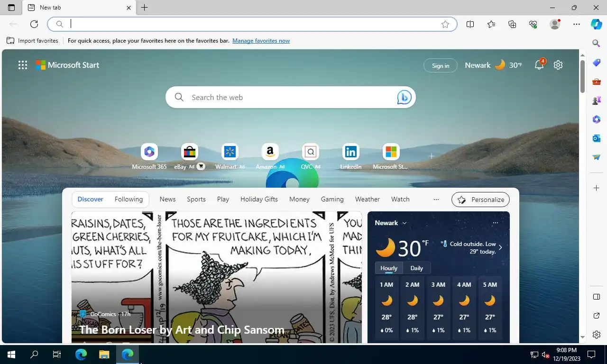This screenshot has height=364, width=607.
Task: Open File Explorer from the taskbar
Action: 104,354
